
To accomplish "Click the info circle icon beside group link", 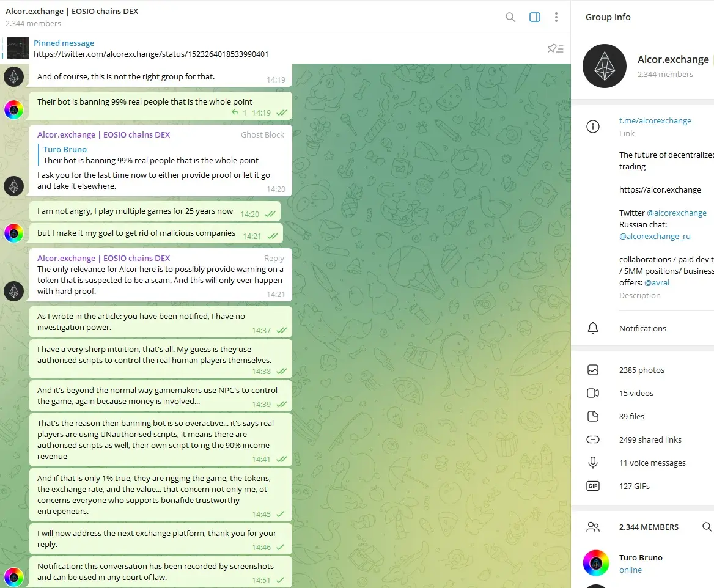I will pos(592,126).
